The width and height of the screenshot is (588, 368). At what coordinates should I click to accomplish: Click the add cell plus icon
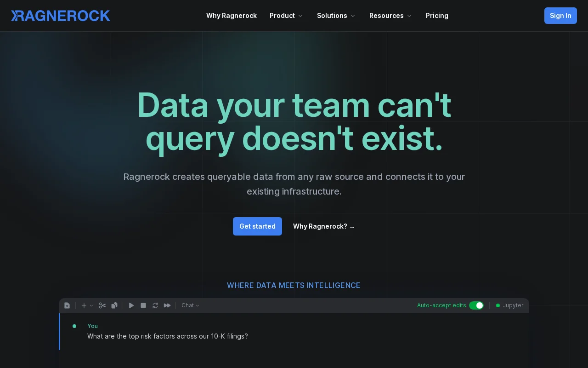coord(84,305)
